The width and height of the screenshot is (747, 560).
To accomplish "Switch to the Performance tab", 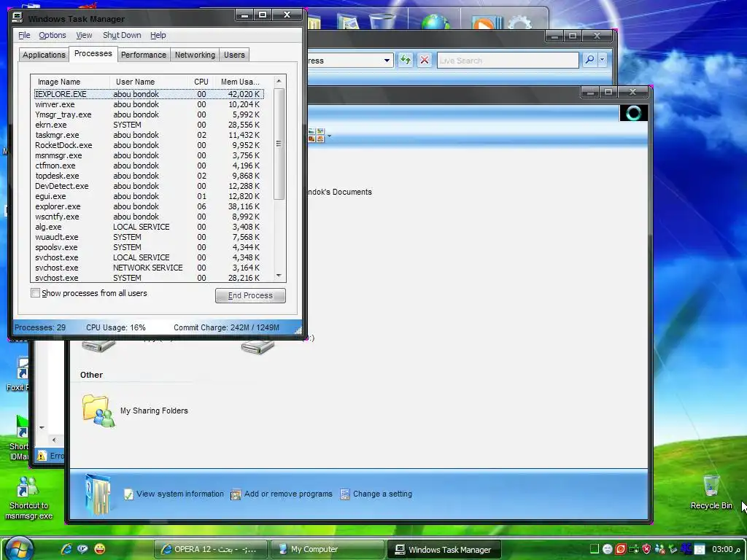I will pyautogui.click(x=144, y=55).
